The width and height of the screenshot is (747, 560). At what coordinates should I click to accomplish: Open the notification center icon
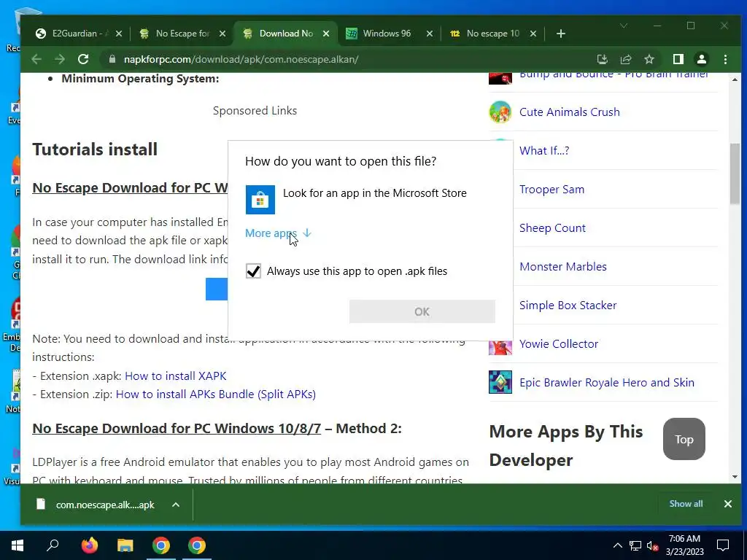(723, 545)
